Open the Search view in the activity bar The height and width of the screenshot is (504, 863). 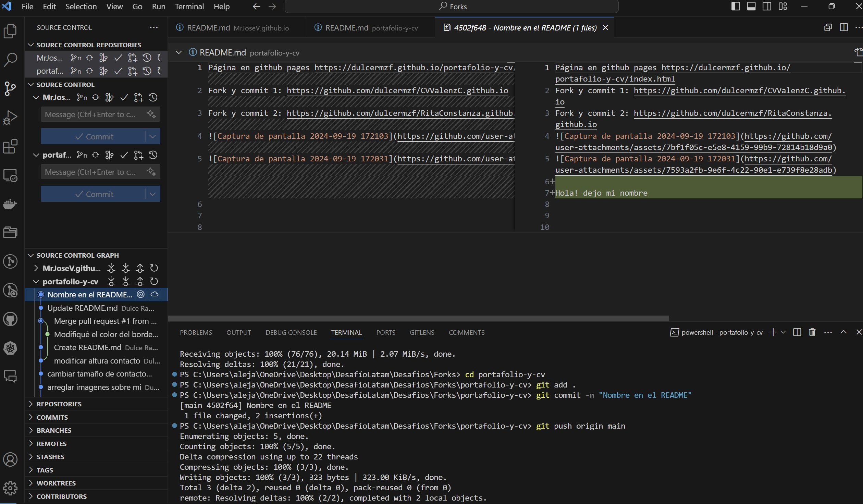coord(10,60)
